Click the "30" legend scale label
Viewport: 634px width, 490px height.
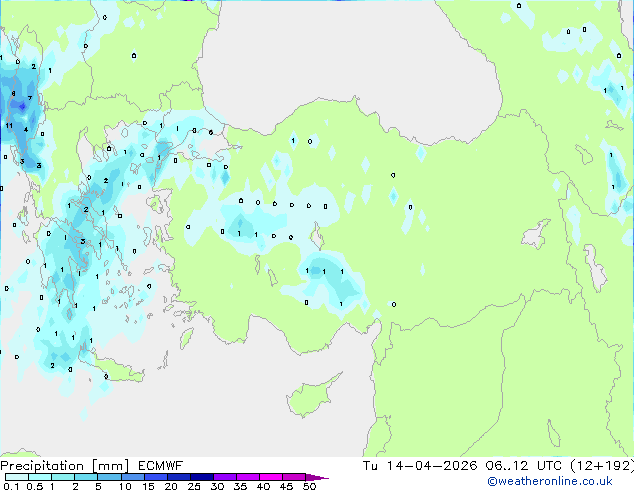point(217,486)
